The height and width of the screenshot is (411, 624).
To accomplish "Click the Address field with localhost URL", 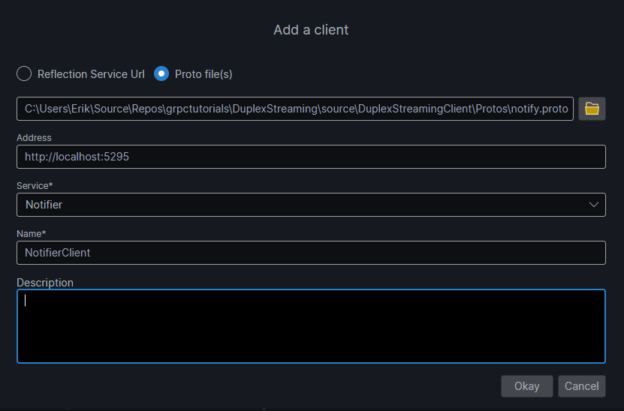I will (x=311, y=157).
